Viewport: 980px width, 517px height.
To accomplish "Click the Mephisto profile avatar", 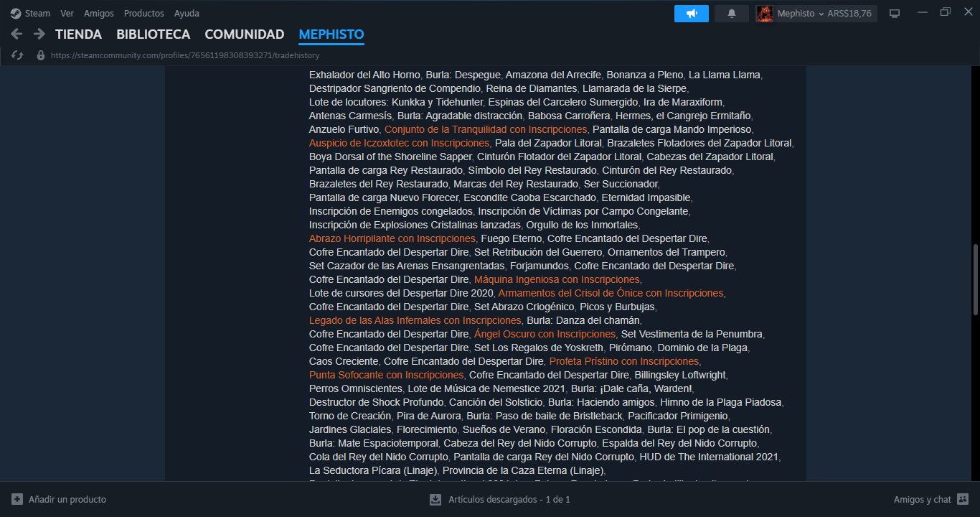I will point(765,13).
